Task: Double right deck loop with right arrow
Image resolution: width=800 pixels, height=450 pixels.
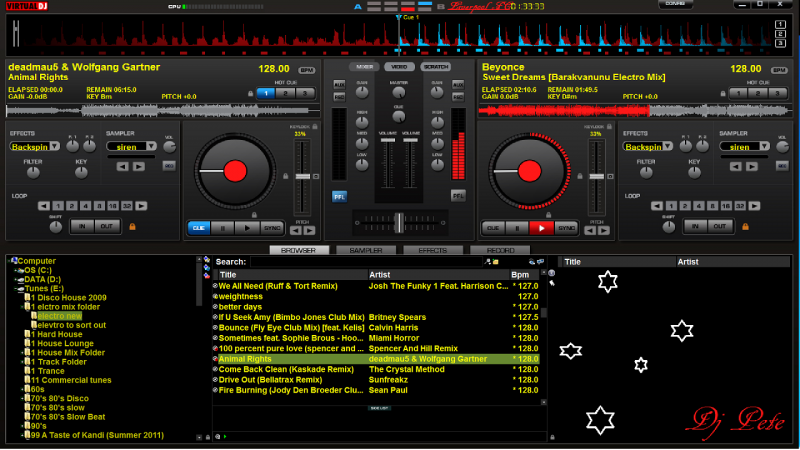Action: (x=754, y=206)
